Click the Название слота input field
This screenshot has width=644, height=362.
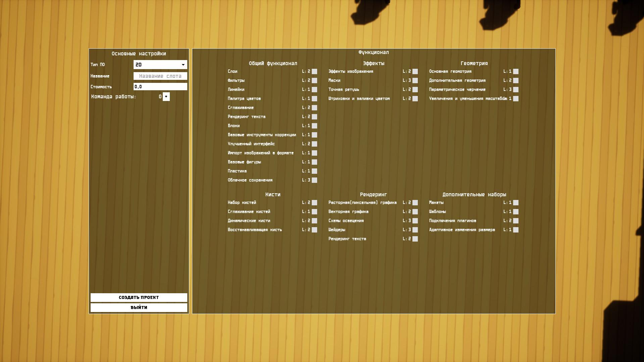click(160, 76)
